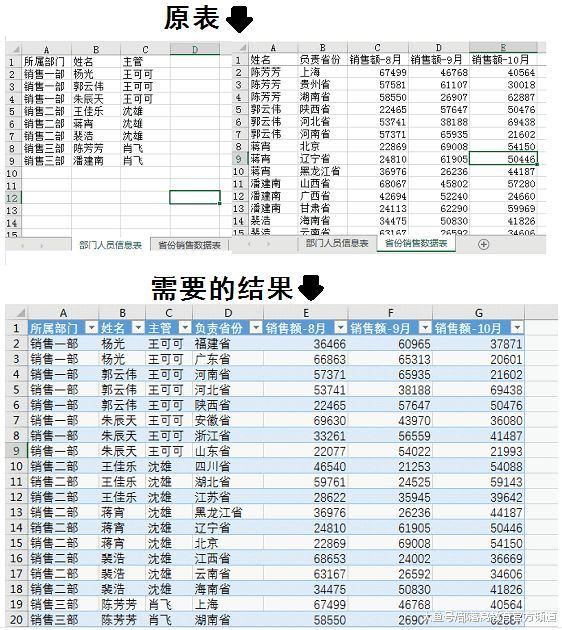Go to previous sheet arrow in left workbook
562x630 pixels.
tap(22, 245)
